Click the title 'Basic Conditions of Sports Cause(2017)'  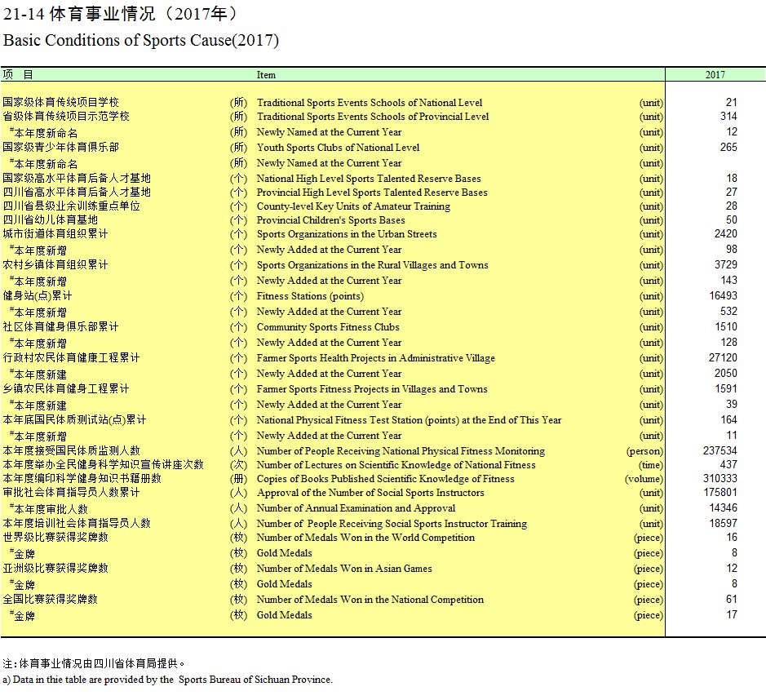(x=140, y=40)
